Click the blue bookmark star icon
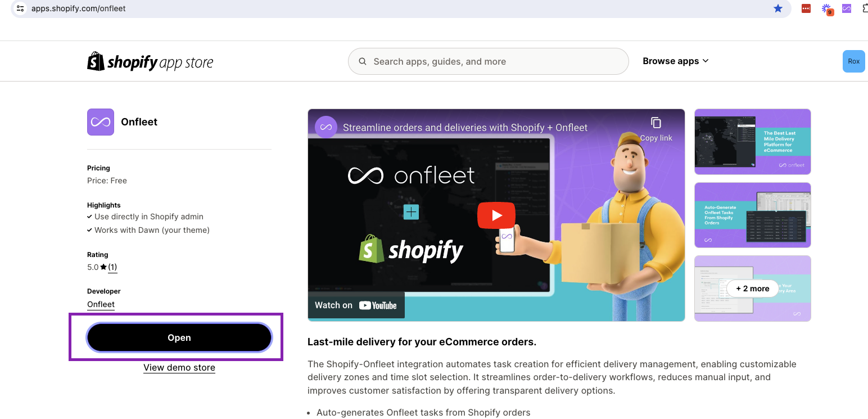The image size is (868, 419). tap(778, 8)
